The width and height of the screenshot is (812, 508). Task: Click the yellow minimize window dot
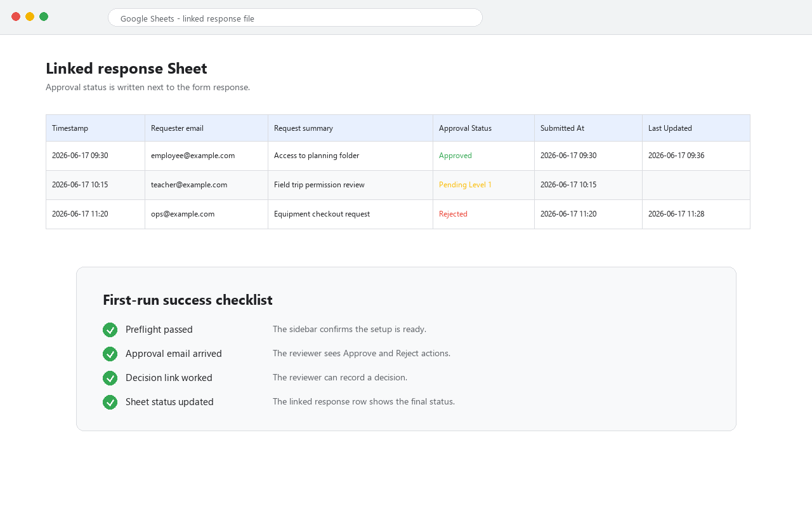[x=30, y=17]
